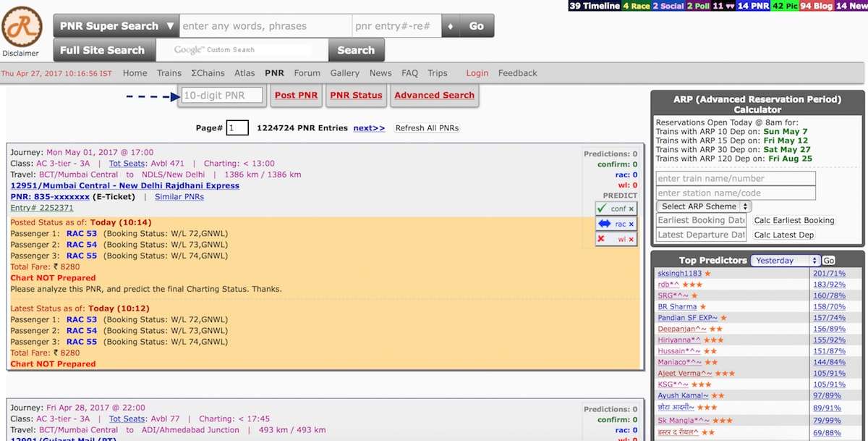Click the Post PNR button
868x441 pixels.
pyautogui.click(x=297, y=96)
